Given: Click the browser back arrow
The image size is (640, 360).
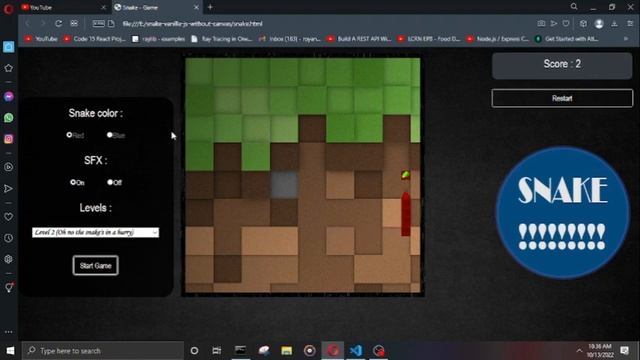Looking at the screenshot, I should 28,23.
